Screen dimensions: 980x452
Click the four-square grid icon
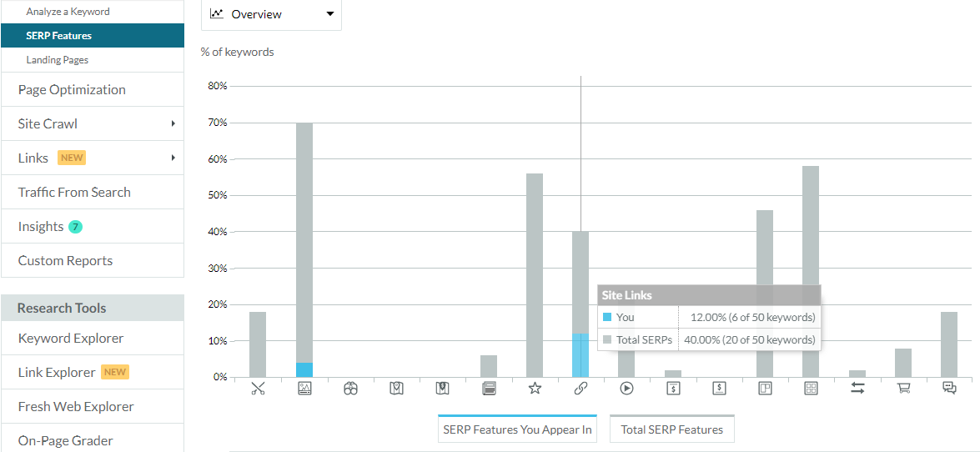[x=811, y=388]
